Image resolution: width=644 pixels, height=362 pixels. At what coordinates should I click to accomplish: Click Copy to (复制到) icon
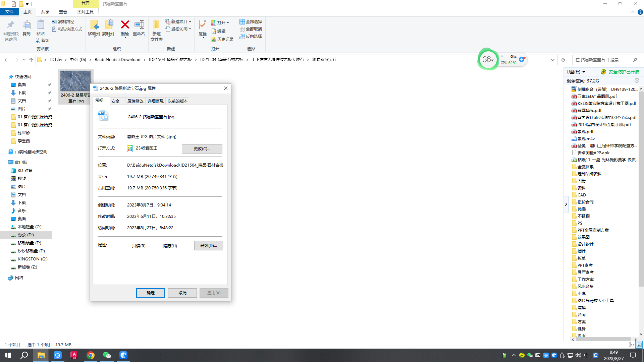pyautogui.click(x=108, y=28)
